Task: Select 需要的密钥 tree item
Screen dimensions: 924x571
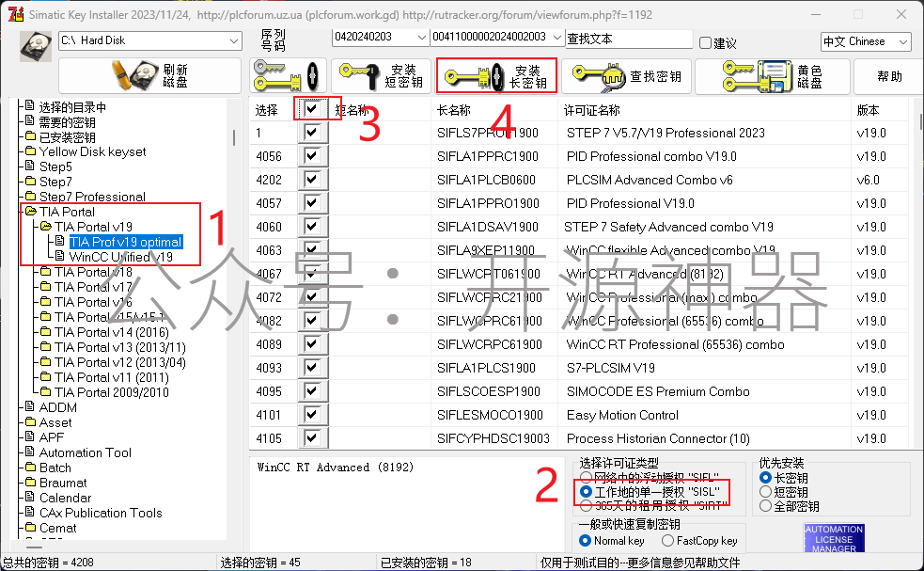Action: pyautogui.click(x=67, y=122)
